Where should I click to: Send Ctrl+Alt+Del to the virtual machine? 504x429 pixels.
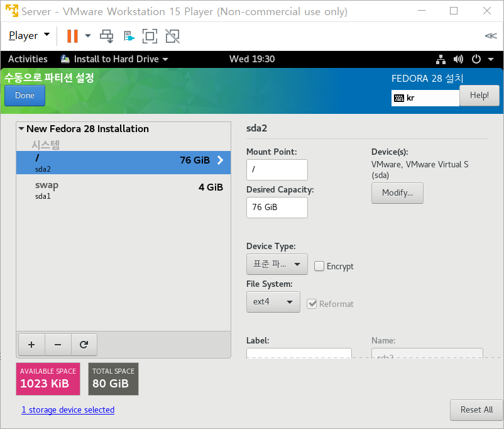[107, 36]
